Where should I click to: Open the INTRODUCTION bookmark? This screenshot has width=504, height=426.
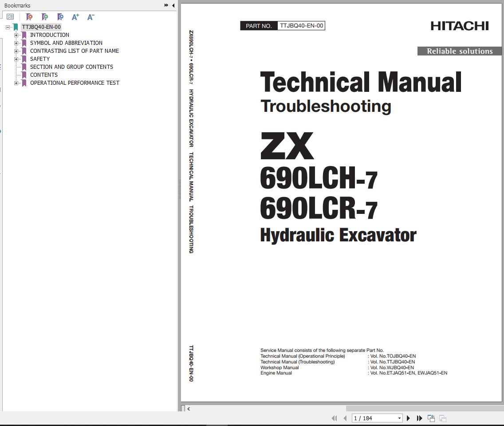click(x=50, y=35)
